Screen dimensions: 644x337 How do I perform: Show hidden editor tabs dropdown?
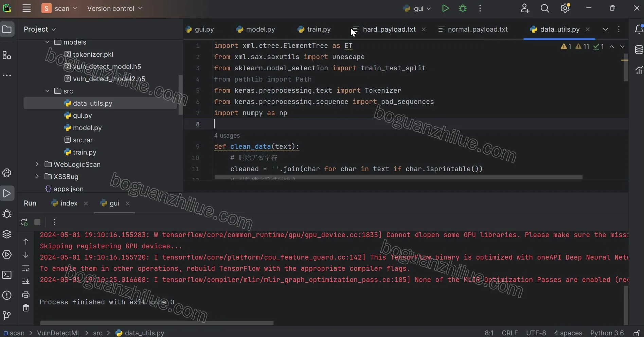point(605,29)
